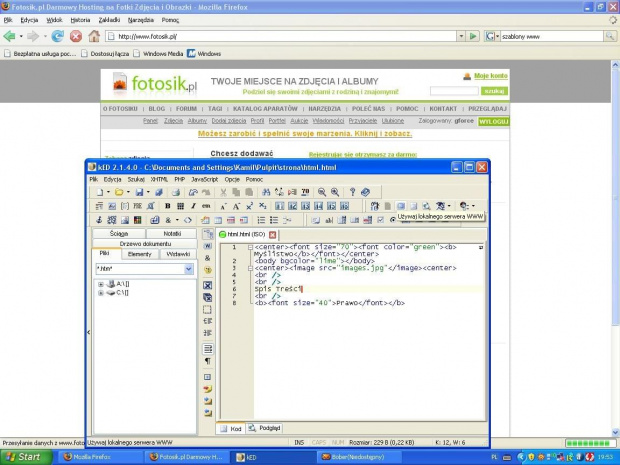Open Moje konto link on Fotosik

[491, 76]
